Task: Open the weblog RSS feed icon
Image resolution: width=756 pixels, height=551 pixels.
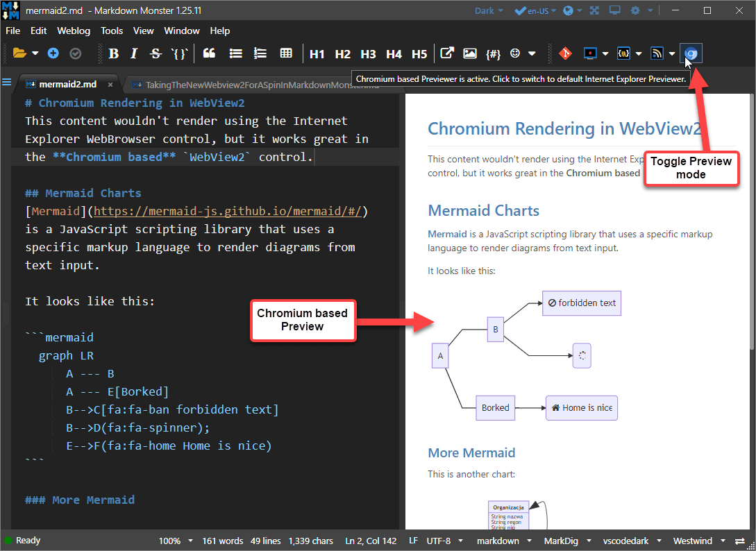Action: tap(657, 53)
